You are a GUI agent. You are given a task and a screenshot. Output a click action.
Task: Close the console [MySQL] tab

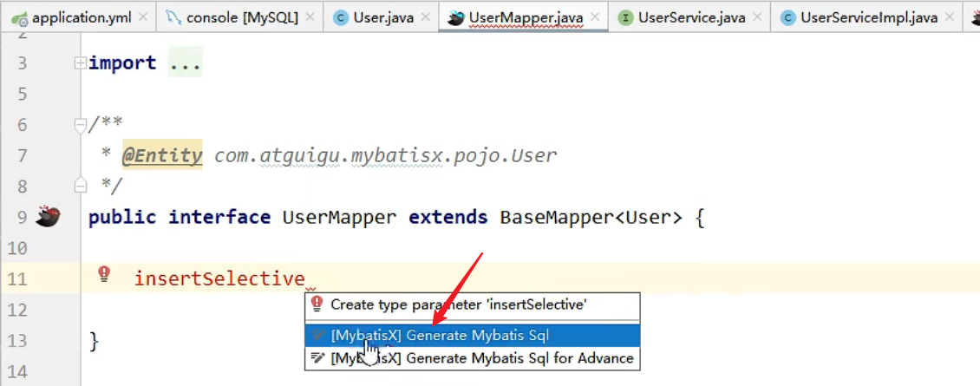click(308, 18)
